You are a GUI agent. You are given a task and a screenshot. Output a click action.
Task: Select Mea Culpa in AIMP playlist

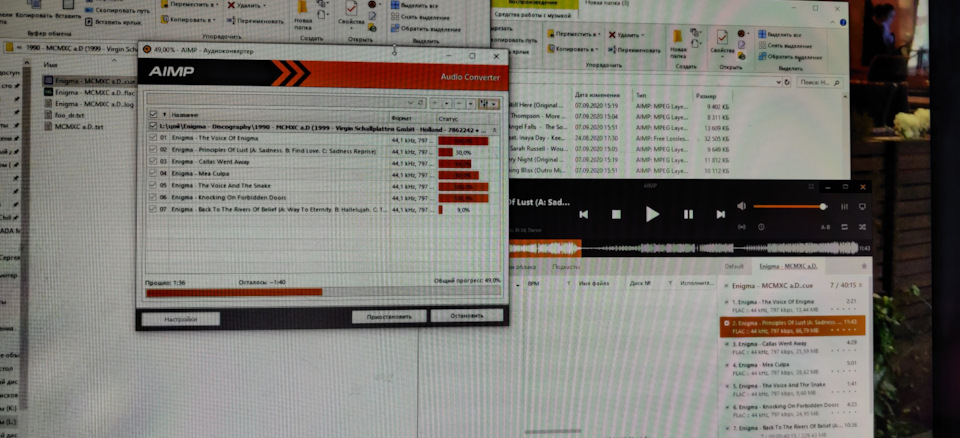tap(793, 368)
